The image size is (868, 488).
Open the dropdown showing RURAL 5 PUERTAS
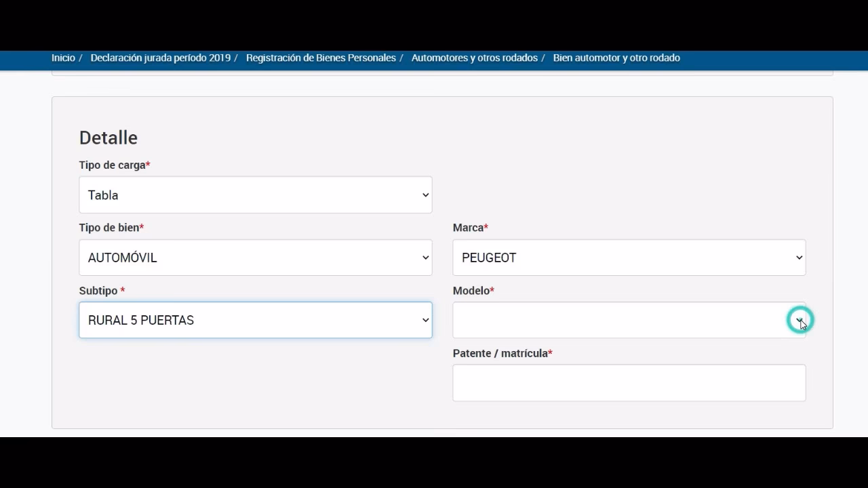click(255, 320)
